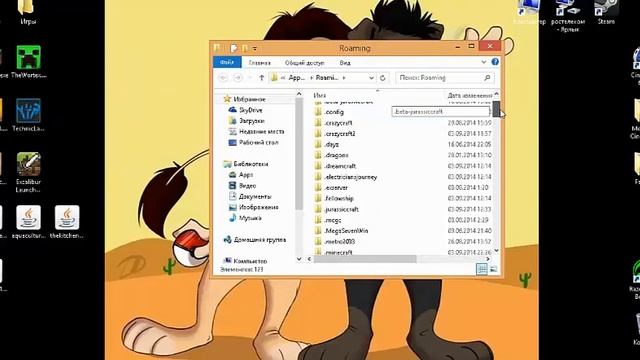Click the Roaming search field
640x360 pixels.
445,78
